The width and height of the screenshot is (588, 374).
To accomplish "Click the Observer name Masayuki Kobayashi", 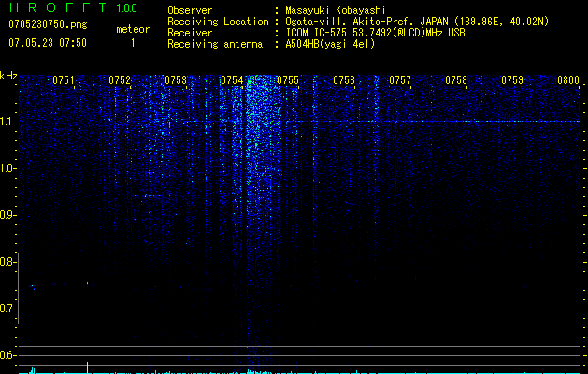I will (336, 10).
